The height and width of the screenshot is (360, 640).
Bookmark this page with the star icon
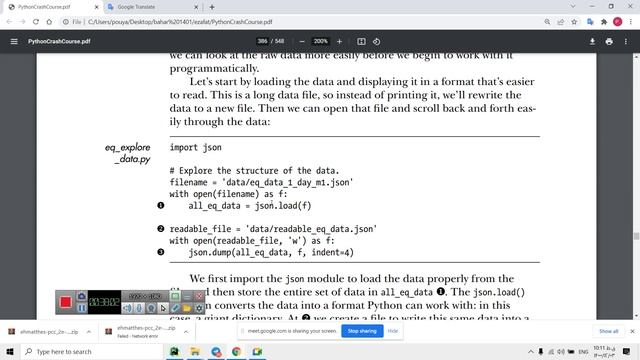[x=574, y=22]
